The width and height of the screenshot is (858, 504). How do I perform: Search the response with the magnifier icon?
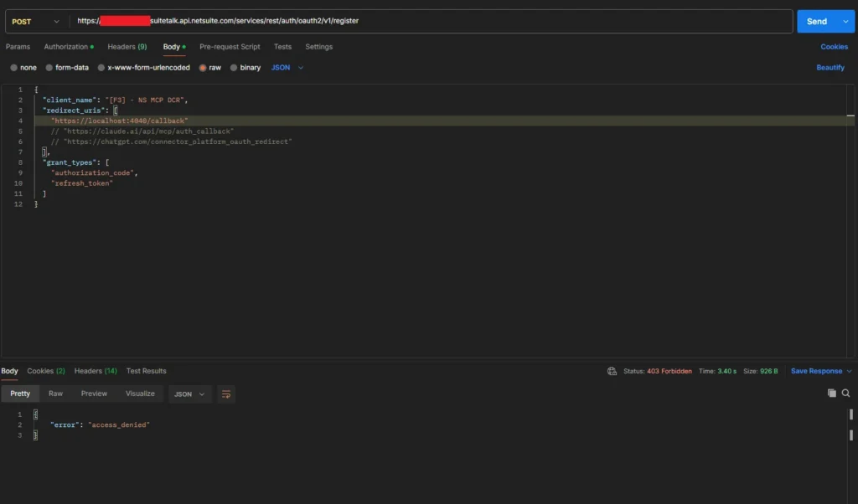coord(845,393)
